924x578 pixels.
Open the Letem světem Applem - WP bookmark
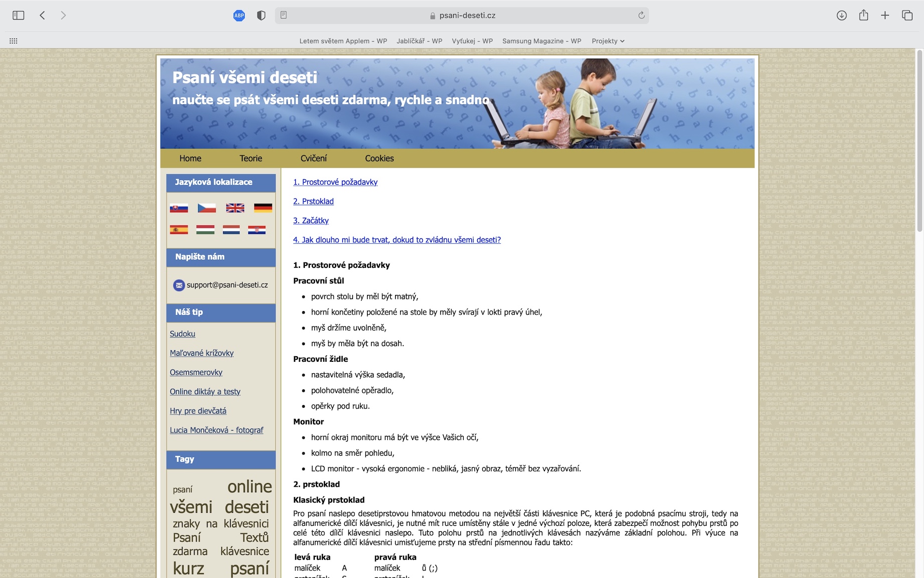pyautogui.click(x=343, y=41)
